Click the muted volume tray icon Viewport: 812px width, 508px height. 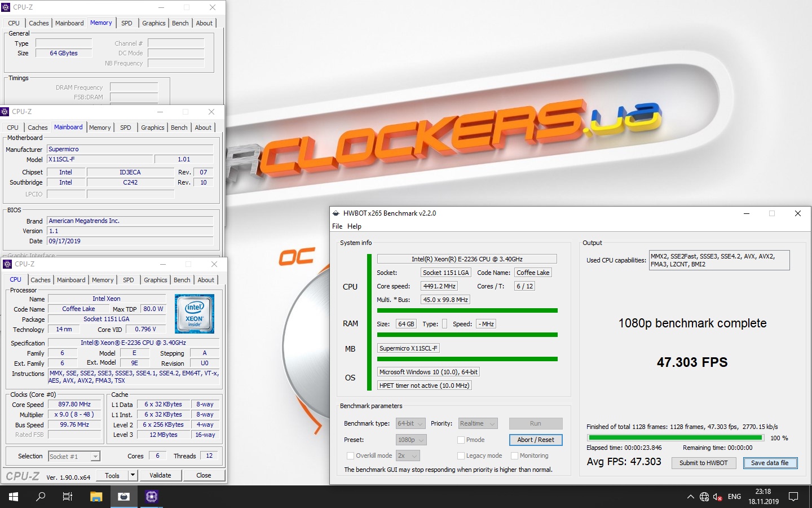pos(718,497)
